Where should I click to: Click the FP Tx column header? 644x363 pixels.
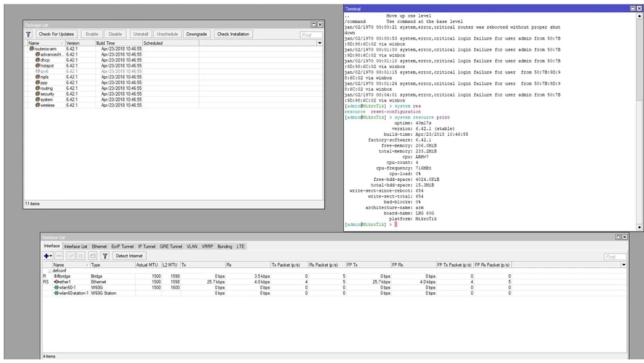368,265
